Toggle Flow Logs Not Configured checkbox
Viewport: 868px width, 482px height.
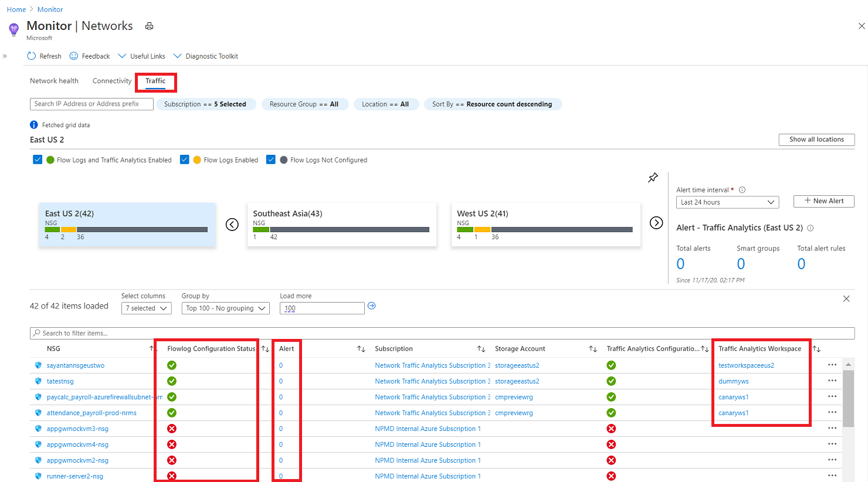click(x=271, y=159)
